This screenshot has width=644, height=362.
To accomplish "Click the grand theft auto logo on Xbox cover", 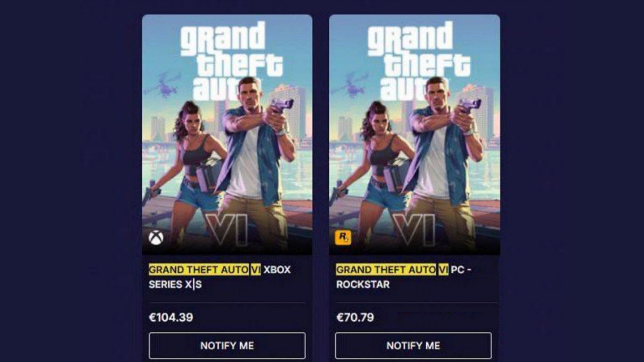I will point(231,61).
